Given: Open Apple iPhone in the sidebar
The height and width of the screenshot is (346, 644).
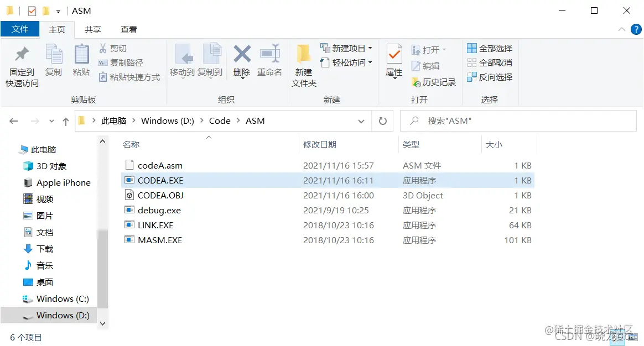Looking at the screenshot, I should click(x=57, y=182).
